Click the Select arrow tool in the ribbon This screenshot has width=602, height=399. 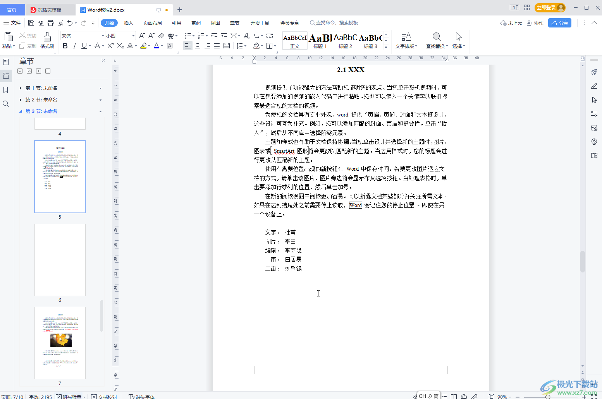pos(458,37)
